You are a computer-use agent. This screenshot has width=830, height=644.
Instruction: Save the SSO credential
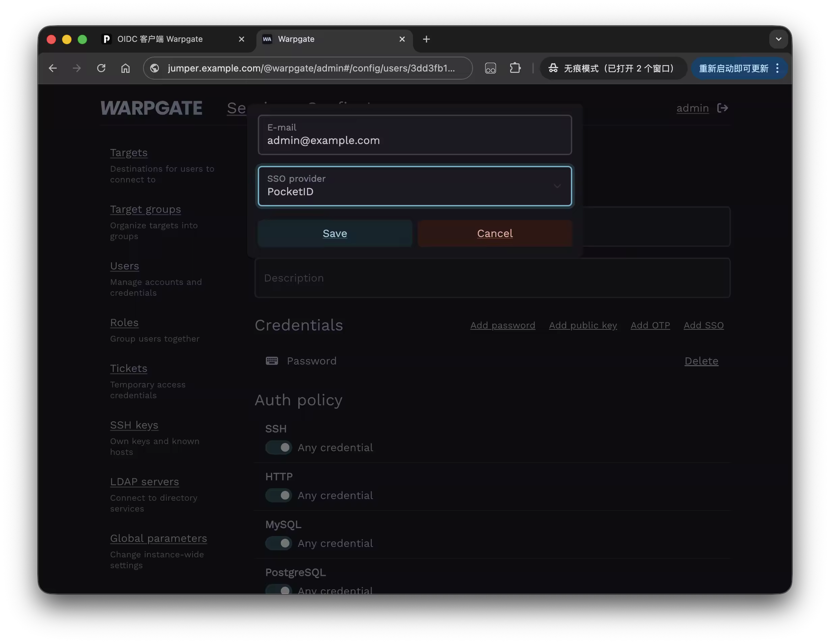coord(335,234)
